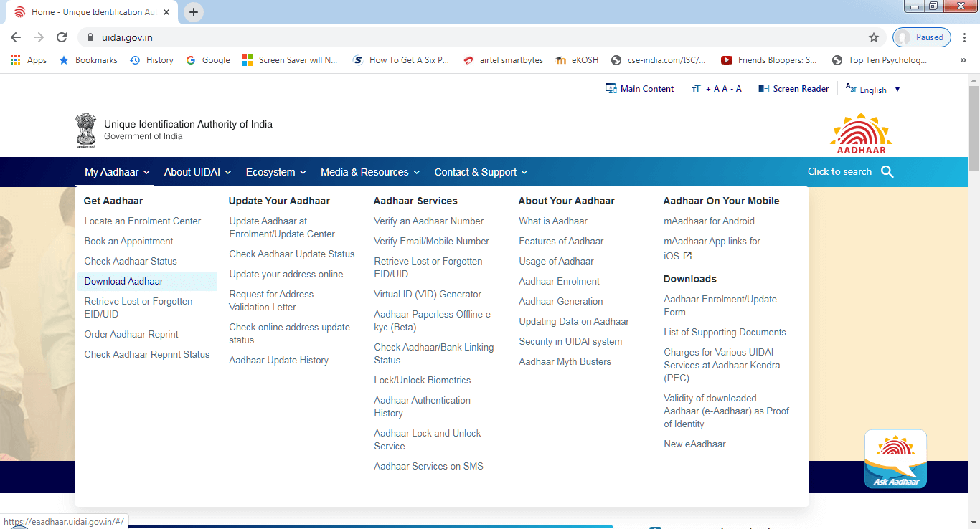Open Lock/Unlock Biometrics link

pos(422,381)
